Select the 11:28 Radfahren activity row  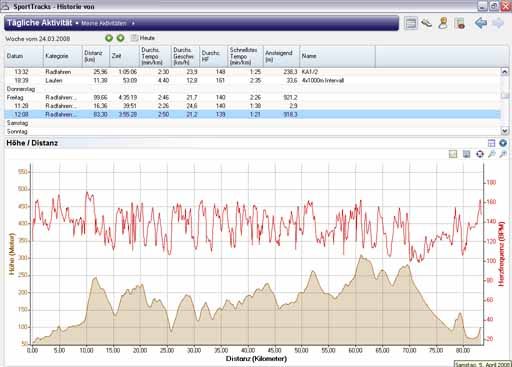coord(252,106)
